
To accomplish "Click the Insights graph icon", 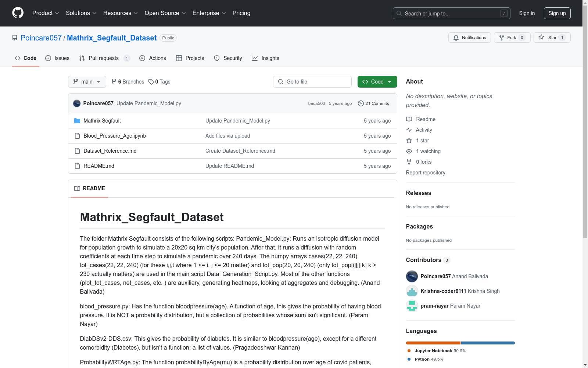I will (255, 58).
